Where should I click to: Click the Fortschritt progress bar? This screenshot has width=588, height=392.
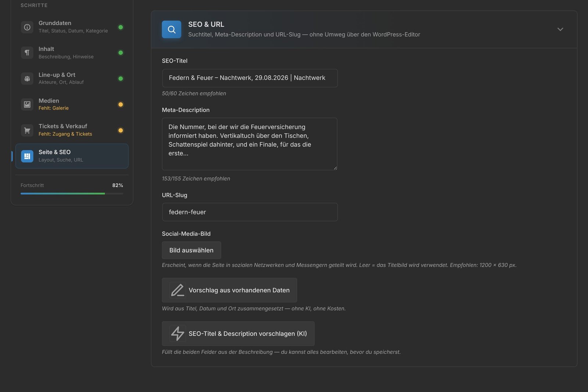72,193
